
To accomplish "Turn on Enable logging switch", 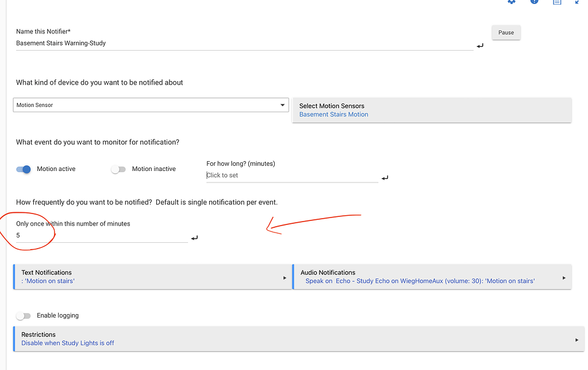I will click(x=23, y=316).
